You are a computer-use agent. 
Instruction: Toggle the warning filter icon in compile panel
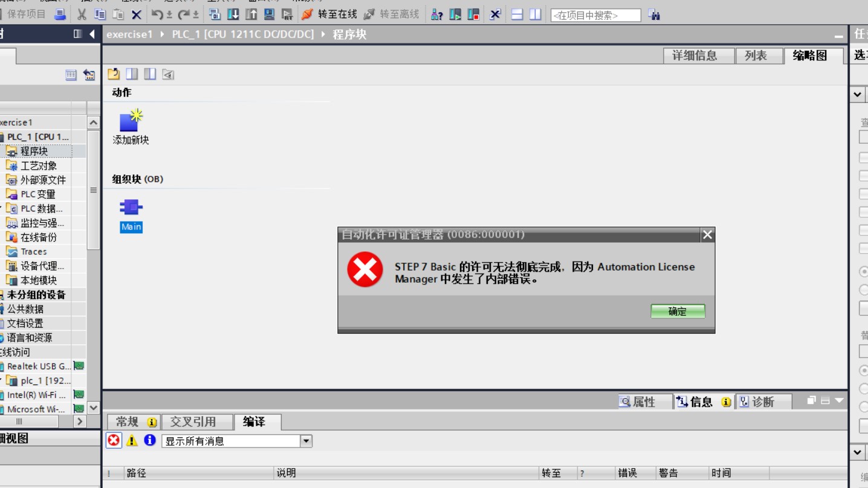[x=132, y=440]
